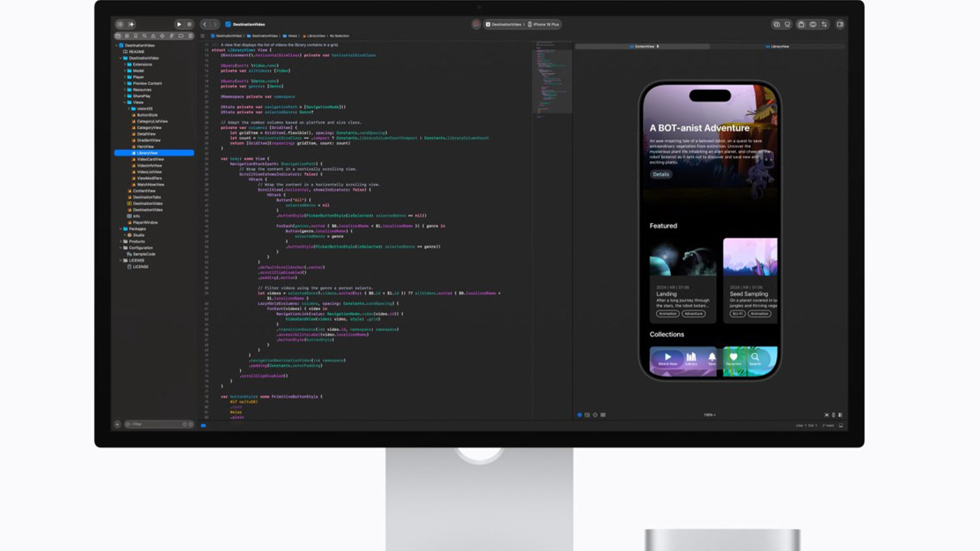Image resolution: width=980 pixels, height=551 pixels.
Task: Add a new file with plus button
Action: click(x=118, y=424)
